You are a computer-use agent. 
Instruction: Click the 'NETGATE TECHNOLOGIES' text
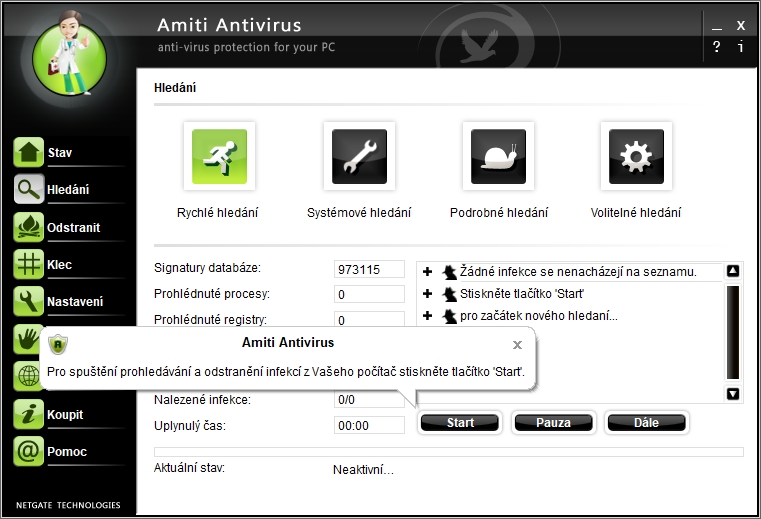[68, 505]
